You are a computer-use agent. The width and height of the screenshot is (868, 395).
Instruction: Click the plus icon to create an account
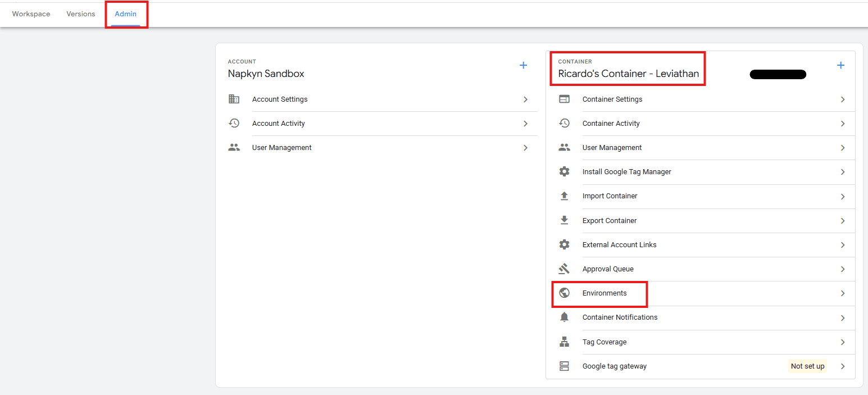[523, 65]
